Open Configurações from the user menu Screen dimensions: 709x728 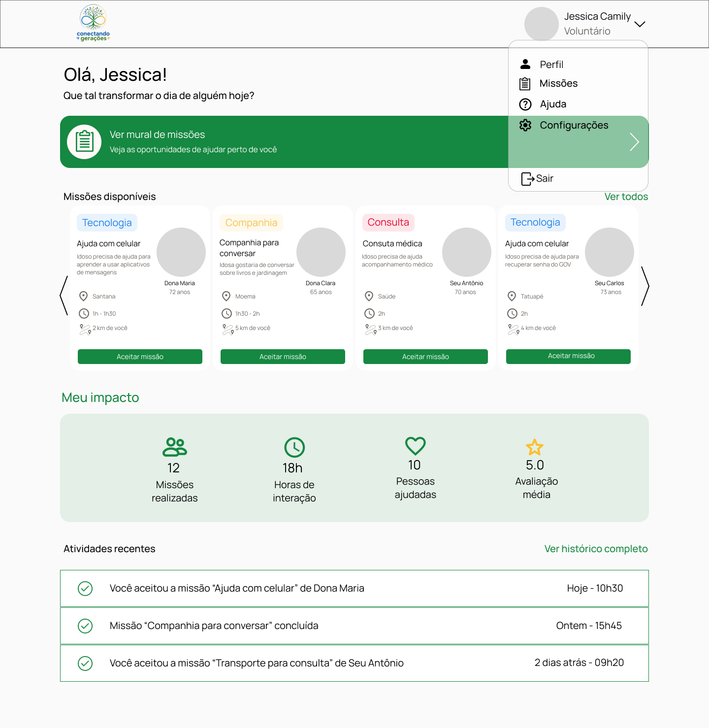574,125
